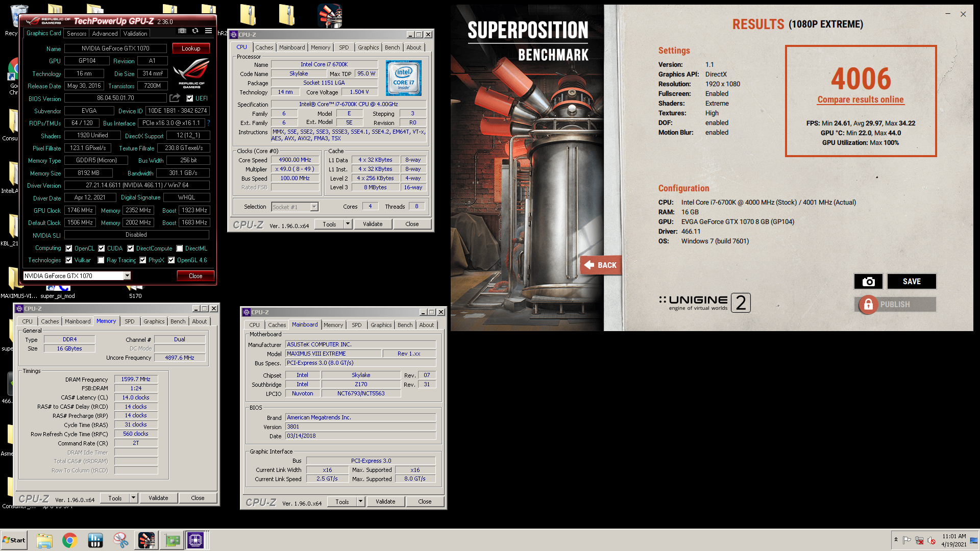Click the SAVE button in Superposition

[x=912, y=282]
